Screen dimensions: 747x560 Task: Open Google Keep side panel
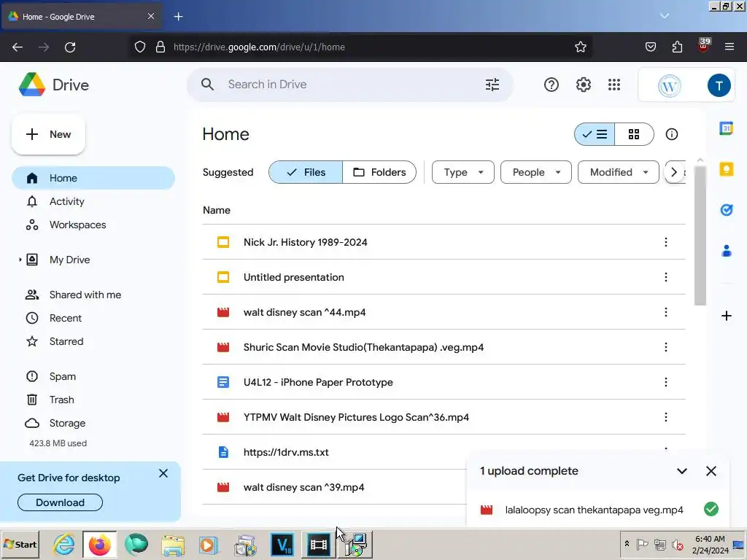726,169
